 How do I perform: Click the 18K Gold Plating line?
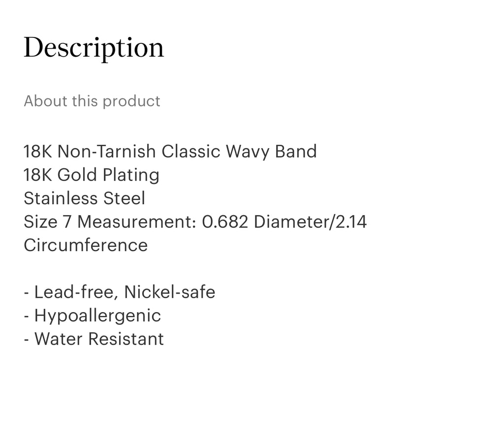coord(91,175)
